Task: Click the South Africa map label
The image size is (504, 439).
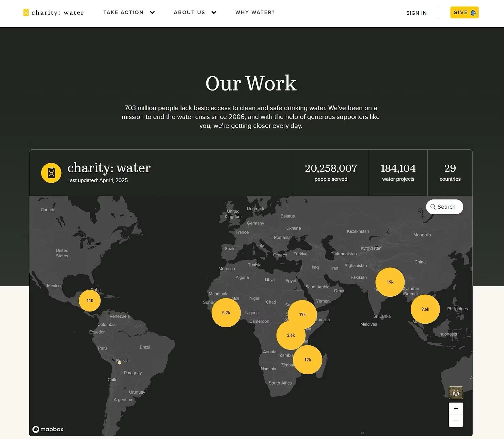Action: pos(280,383)
